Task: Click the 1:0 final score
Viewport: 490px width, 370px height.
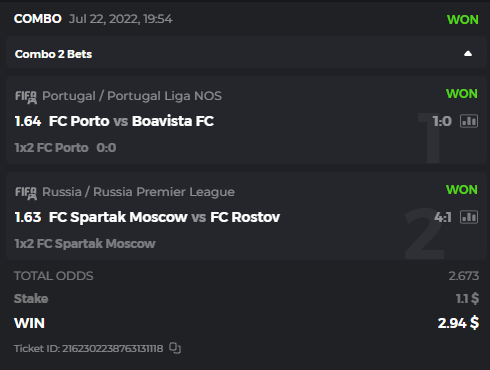Action: pos(442,121)
